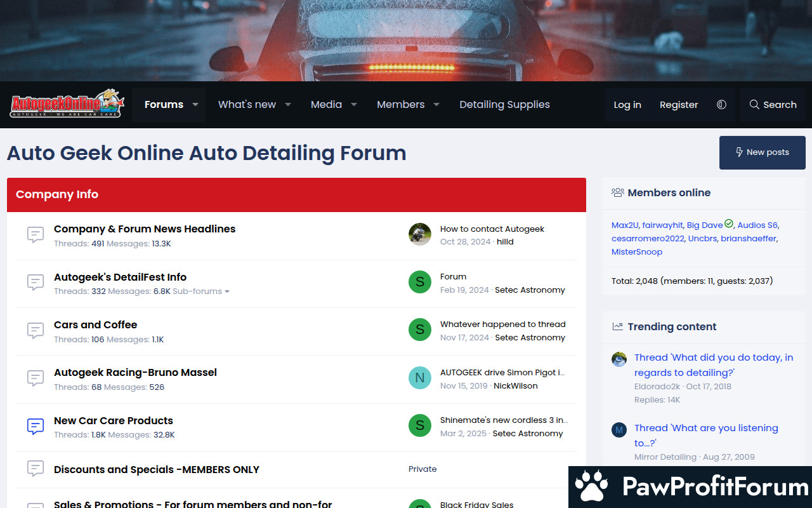This screenshot has height=508, width=812.
Task: Open member fairwayhit's profile
Action: 662,225
